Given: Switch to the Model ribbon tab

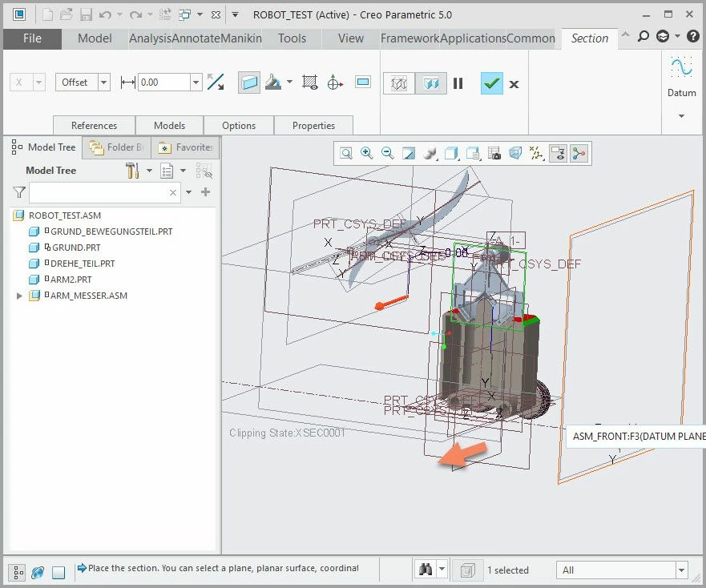Looking at the screenshot, I should (95, 38).
